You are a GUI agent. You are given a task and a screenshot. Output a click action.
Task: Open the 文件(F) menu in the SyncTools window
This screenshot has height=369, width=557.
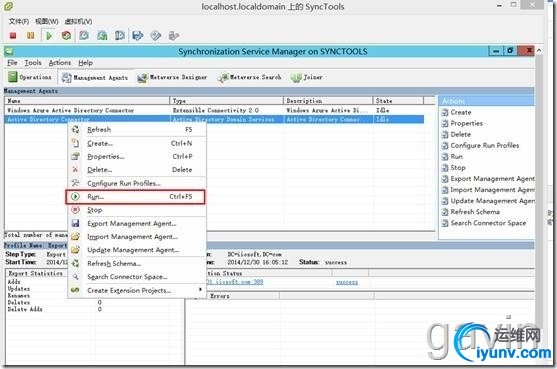tap(19, 21)
